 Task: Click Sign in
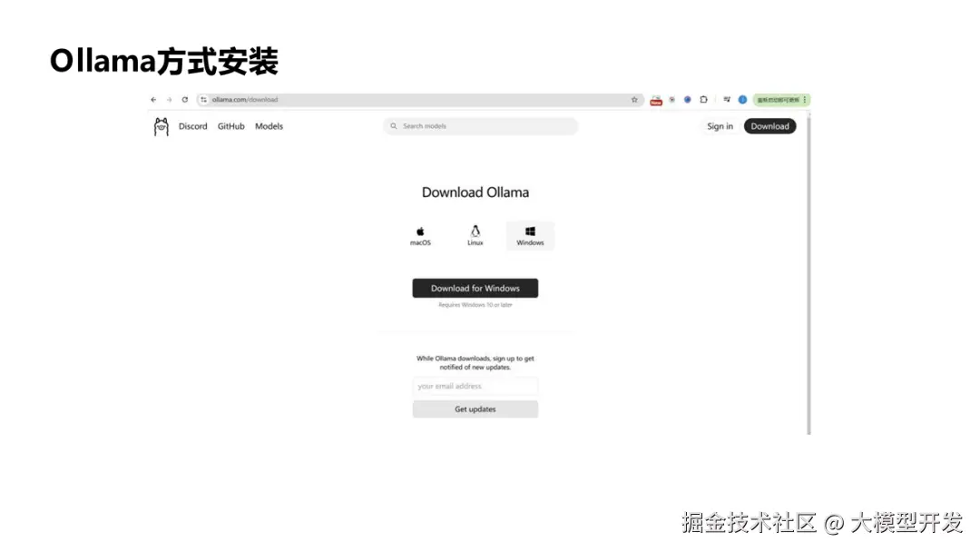(720, 126)
